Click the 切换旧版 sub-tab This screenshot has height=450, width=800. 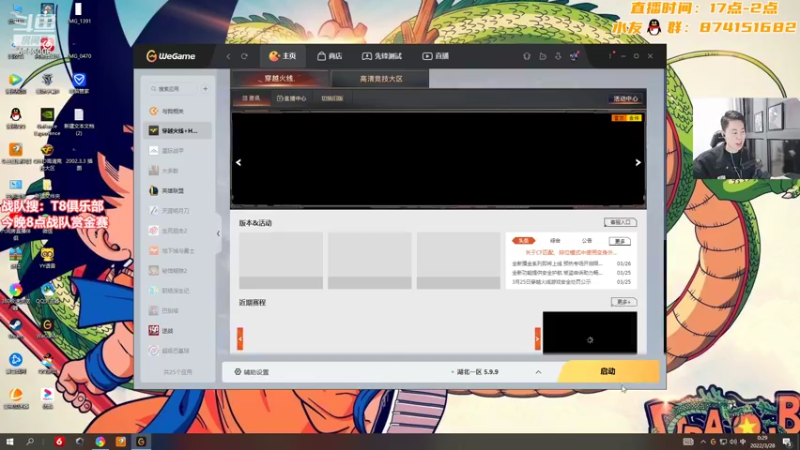pos(332,98)
